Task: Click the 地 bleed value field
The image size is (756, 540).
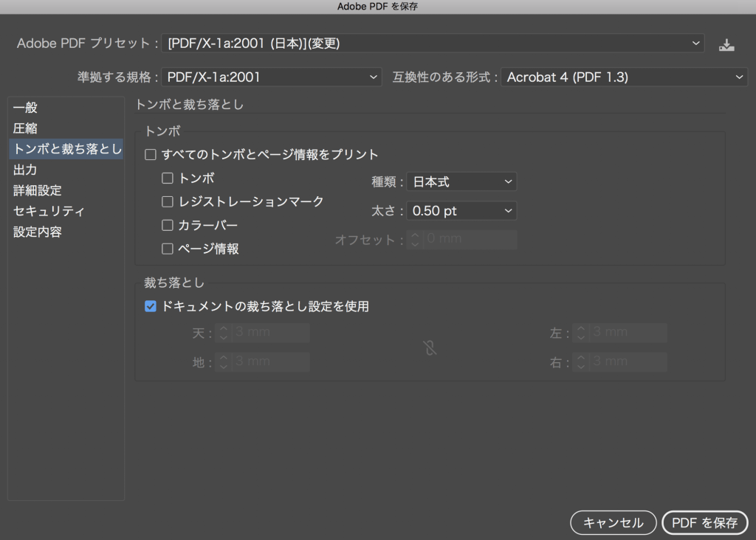Action: [x=270, y=361]
